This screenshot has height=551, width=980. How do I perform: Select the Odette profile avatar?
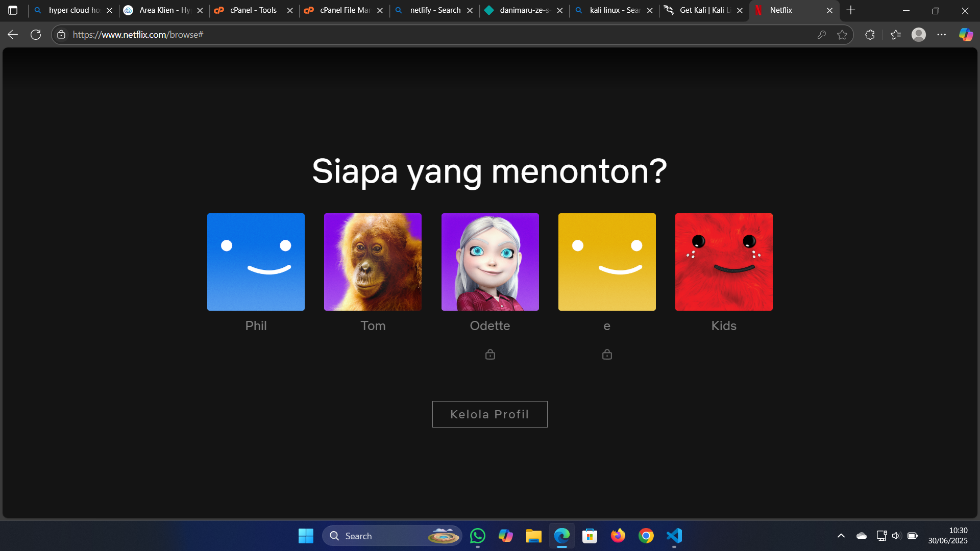point(489,262)
